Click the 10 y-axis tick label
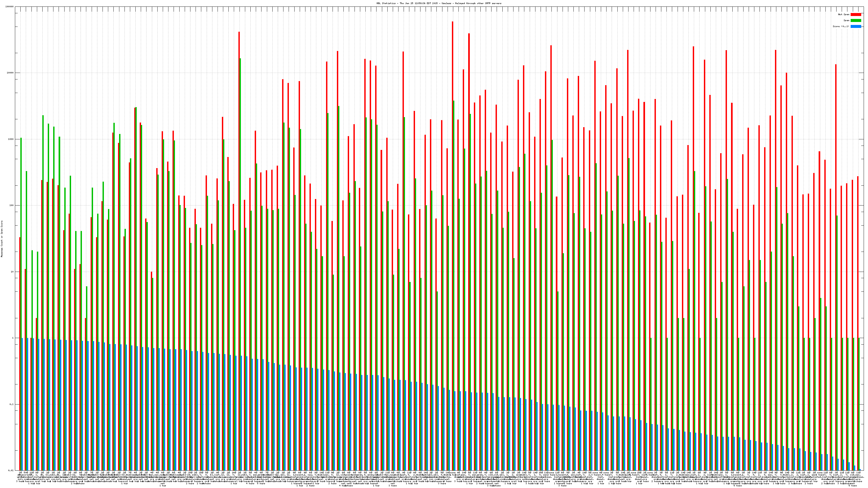The width and height of the screenshot is (868, 488). [12, 272]
